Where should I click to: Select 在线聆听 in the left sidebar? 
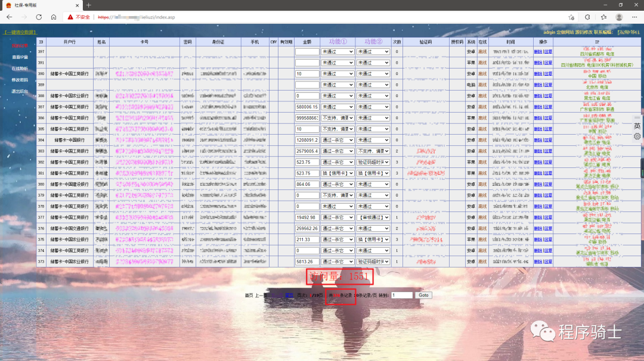(x=20, y=69)
